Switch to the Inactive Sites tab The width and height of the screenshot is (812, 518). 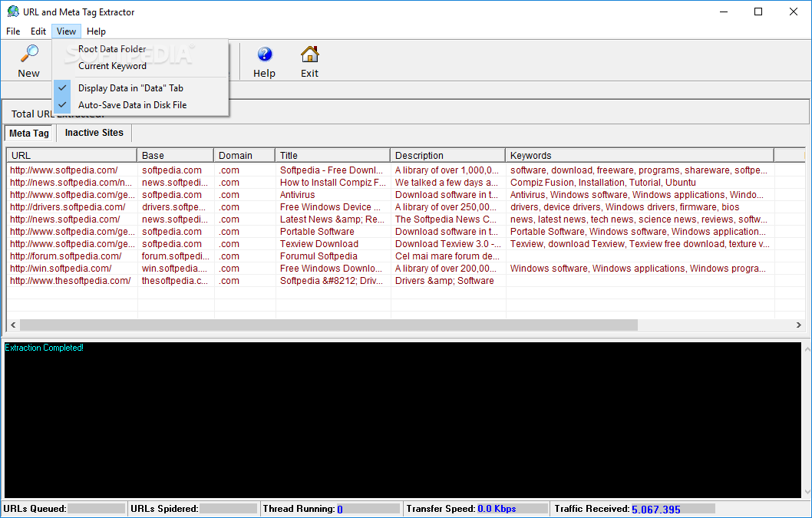coord(94,133)
